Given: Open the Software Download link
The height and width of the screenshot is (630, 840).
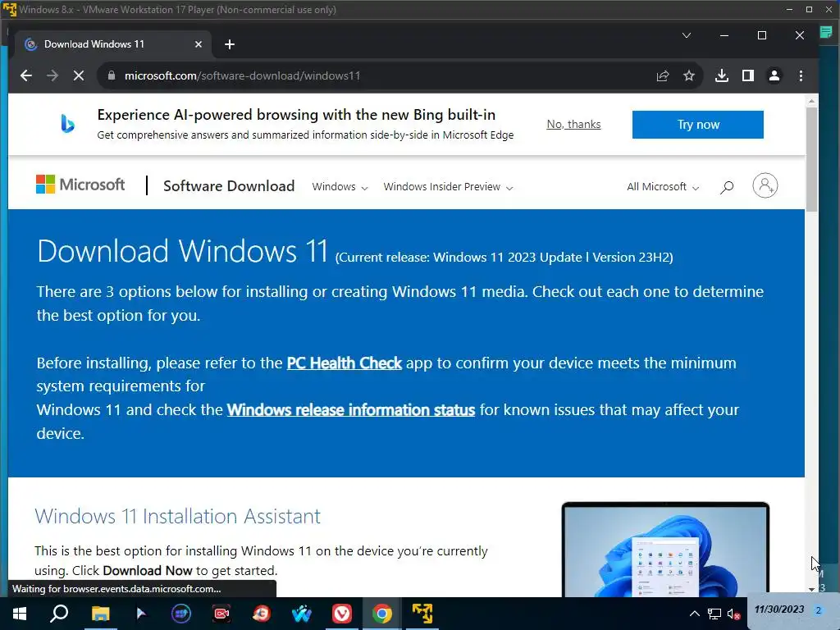Looking at the screenshot, I should [229, 186].
